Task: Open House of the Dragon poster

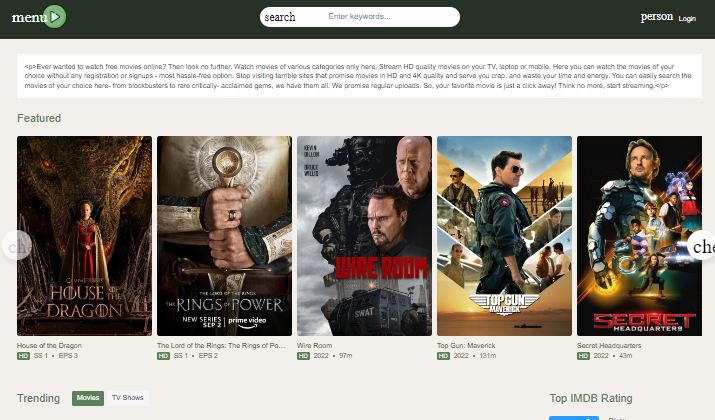Action: (84, 236)
